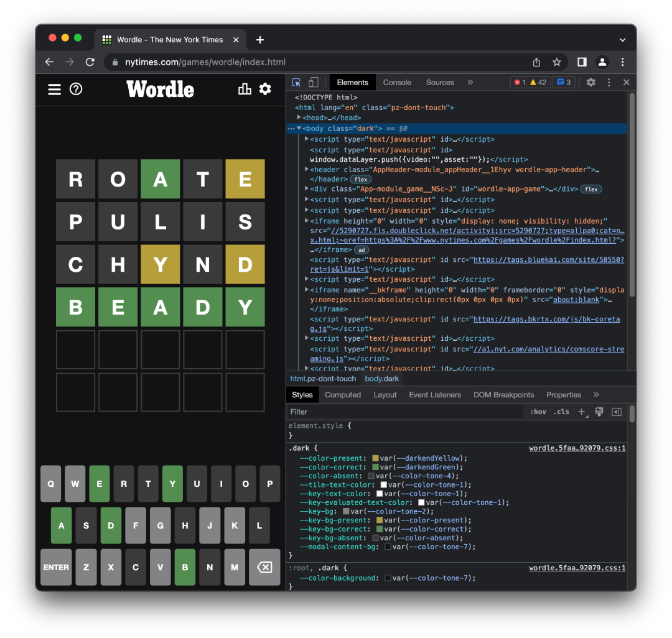This screenshot has width=672, height=638.
Task: Switch to the Sources tab
Action: point(440,83)
